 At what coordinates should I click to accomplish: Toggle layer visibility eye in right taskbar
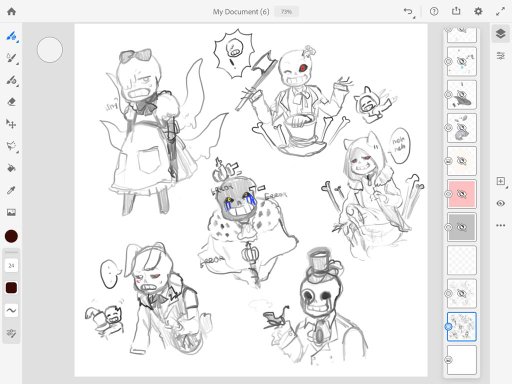500,203
